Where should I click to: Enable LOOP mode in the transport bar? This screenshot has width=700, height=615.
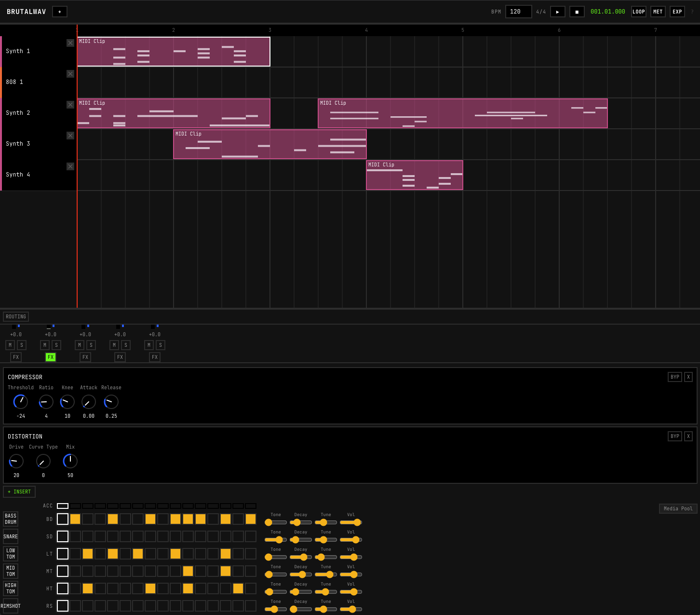638,12
